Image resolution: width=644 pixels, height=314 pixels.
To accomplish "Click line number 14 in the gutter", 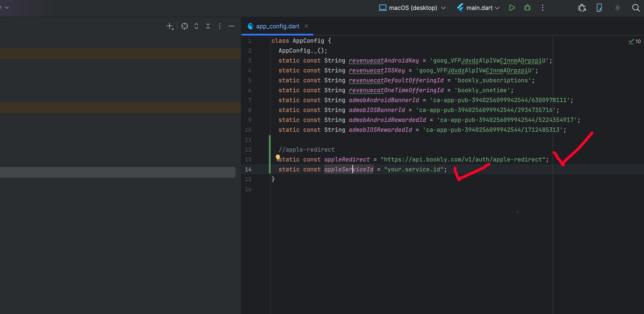I will pyautogui.click(x=248, y=169).
